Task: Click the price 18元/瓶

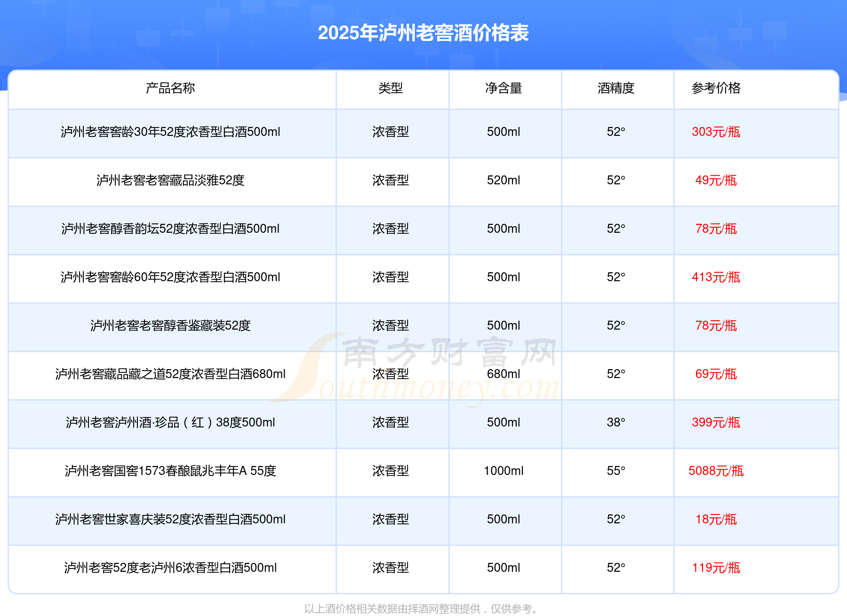Action: tap(716, 519)
